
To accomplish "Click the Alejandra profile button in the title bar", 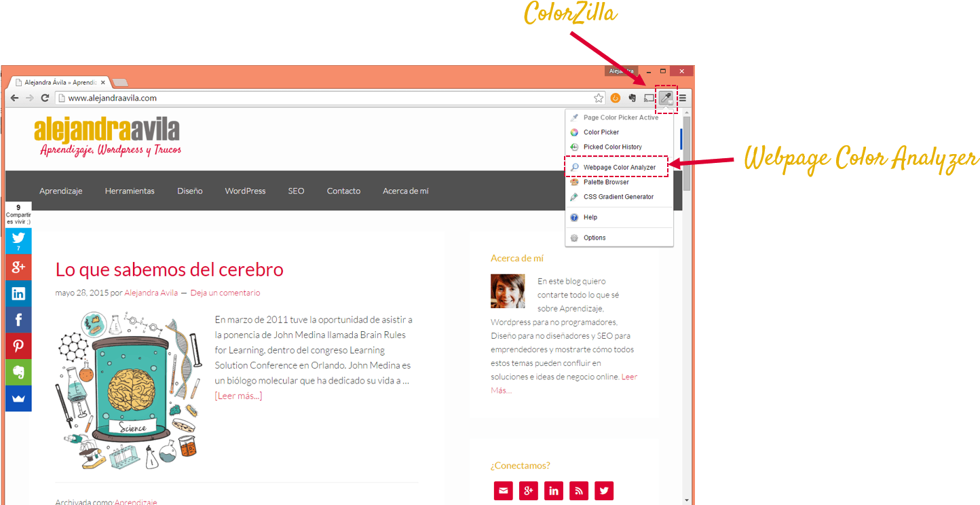I will point(622,71).
